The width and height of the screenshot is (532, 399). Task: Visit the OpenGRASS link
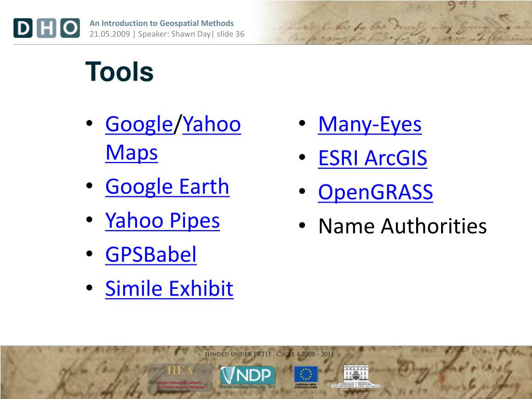pos(376,192)
